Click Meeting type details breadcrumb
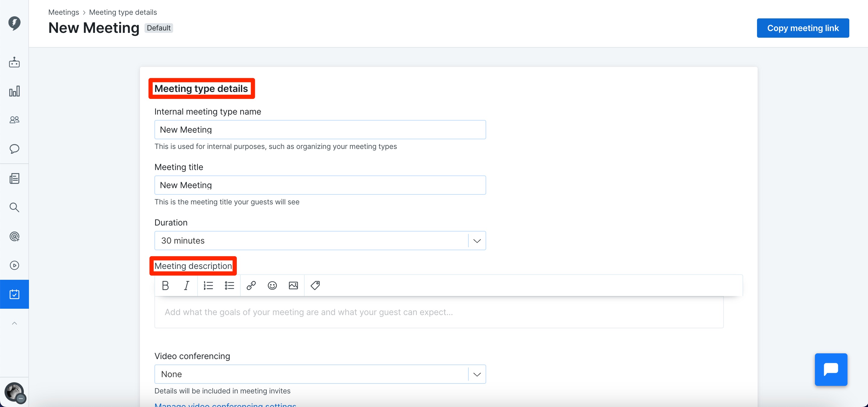868x407 pixels. 123,12
